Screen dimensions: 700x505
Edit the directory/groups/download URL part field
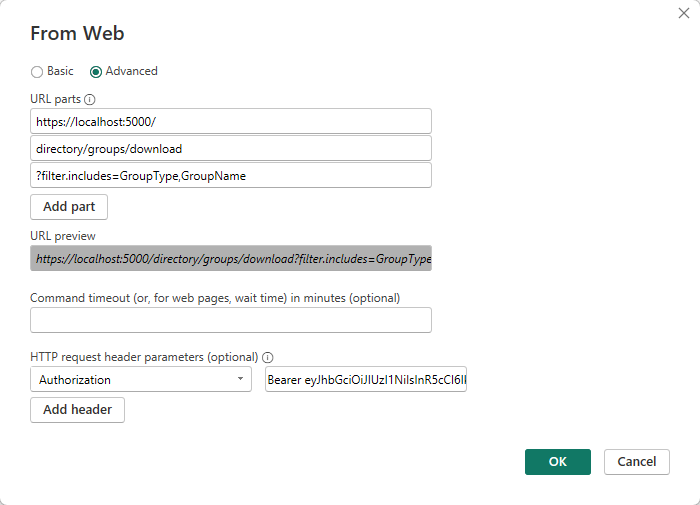pyautogui.click(x=231, y=148)
